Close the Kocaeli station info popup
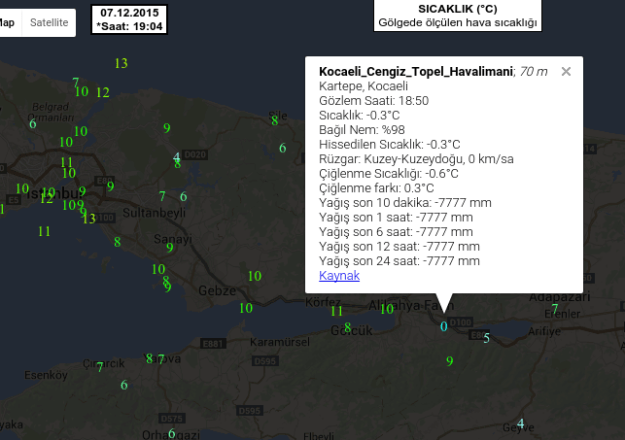 point(566,71)
